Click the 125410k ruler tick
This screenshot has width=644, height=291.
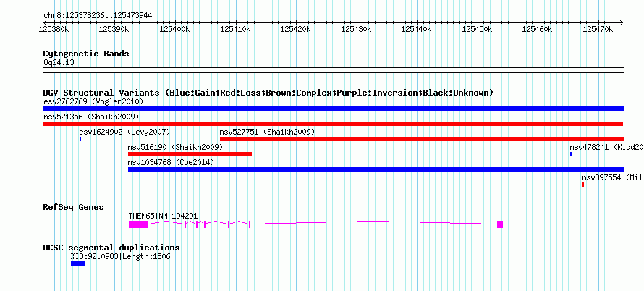pyautogui.click(x=236, y=29)
